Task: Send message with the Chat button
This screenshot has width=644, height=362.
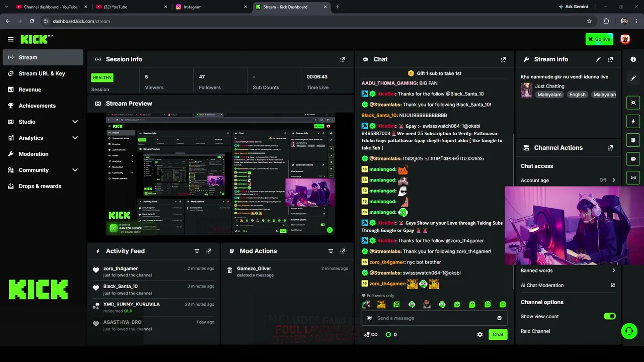Action: tap(498, 334)
